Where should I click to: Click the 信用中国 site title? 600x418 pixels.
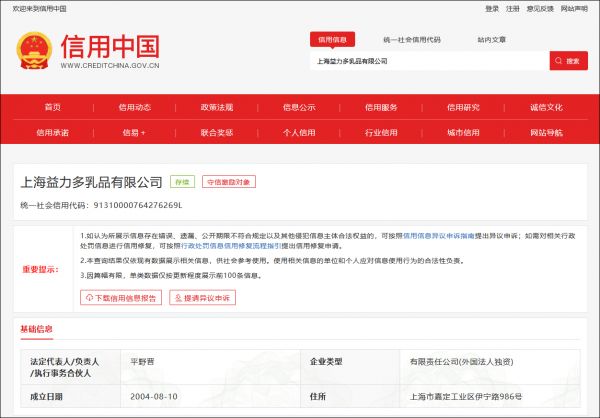pos(110,47)
